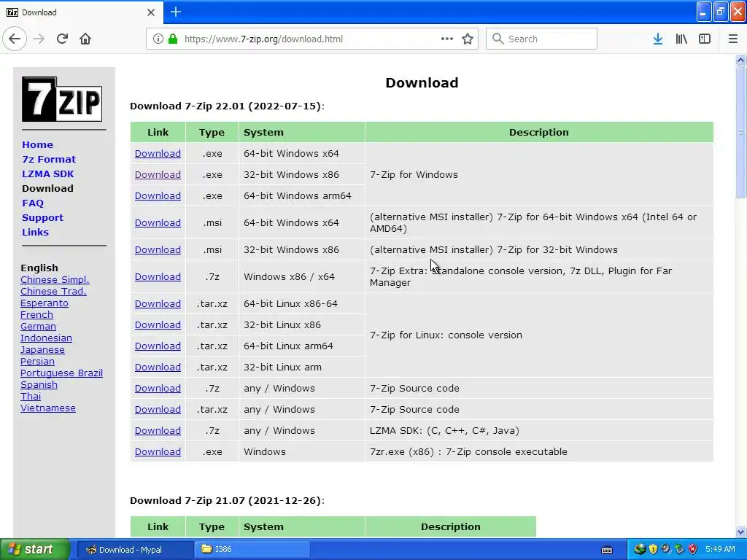747x560 pixels.
Task: Open the page actions three-dot menu
Action: [447, 39]
